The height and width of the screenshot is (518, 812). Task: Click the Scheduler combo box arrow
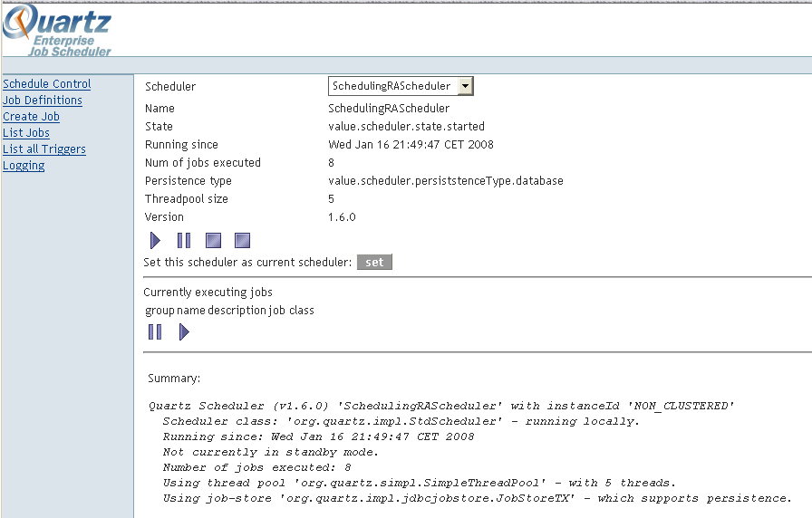pos(465,86)
